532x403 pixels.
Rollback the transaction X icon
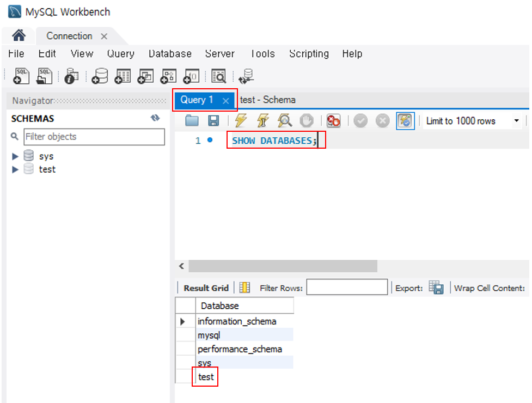(382, 121)
